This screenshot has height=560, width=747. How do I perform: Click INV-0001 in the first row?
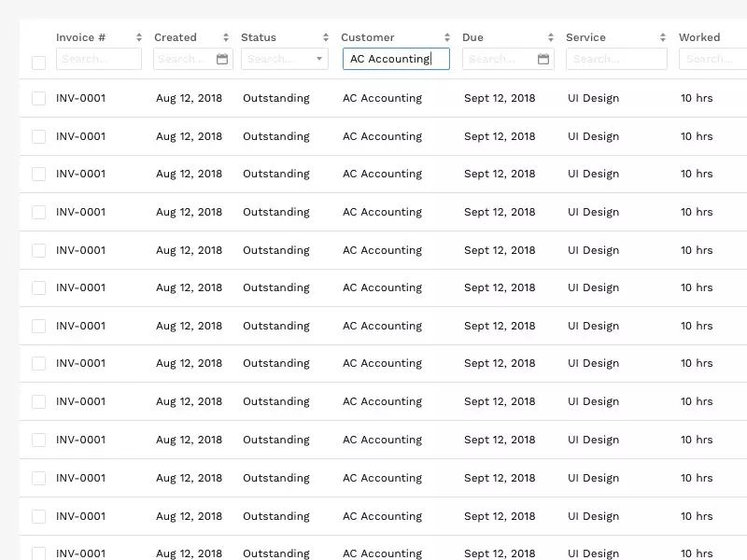(80, 98)
